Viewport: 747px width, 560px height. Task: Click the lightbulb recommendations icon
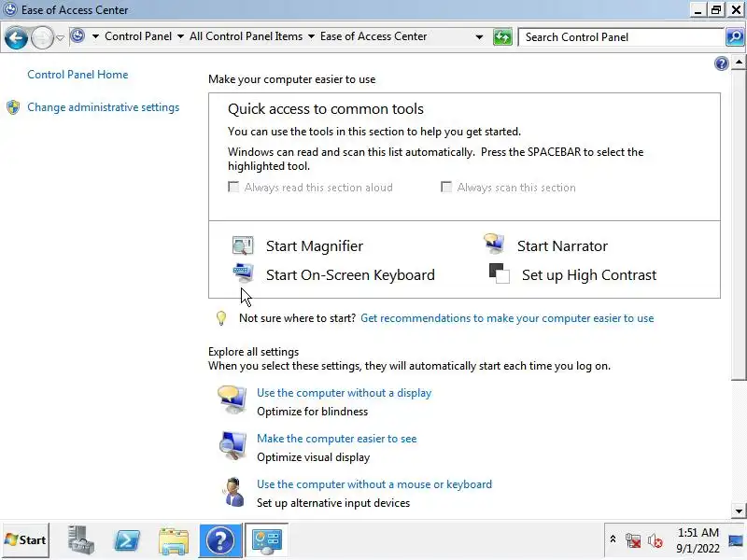pyautogui.click(x=221, y=318)
